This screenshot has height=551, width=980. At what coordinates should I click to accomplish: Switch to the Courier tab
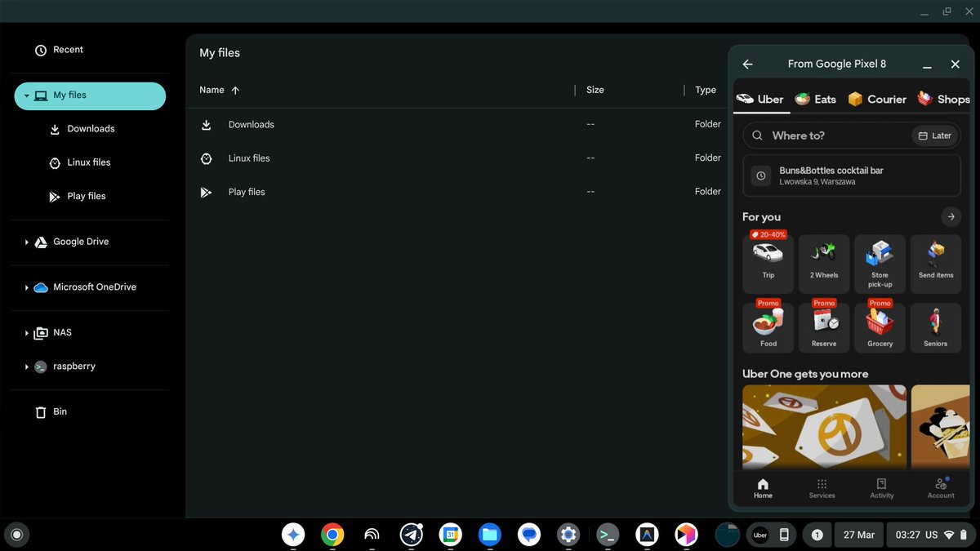click(877, 99)
